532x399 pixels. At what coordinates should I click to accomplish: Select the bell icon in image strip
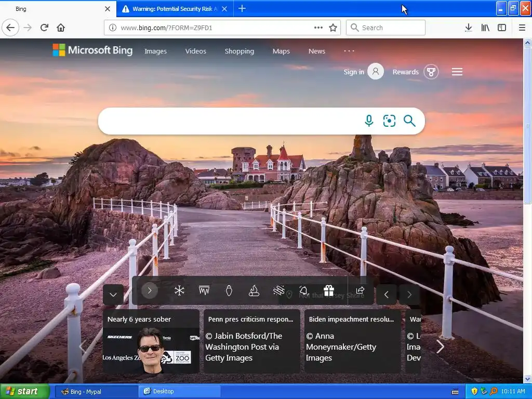pyautogui.click(x=303, y=290)
